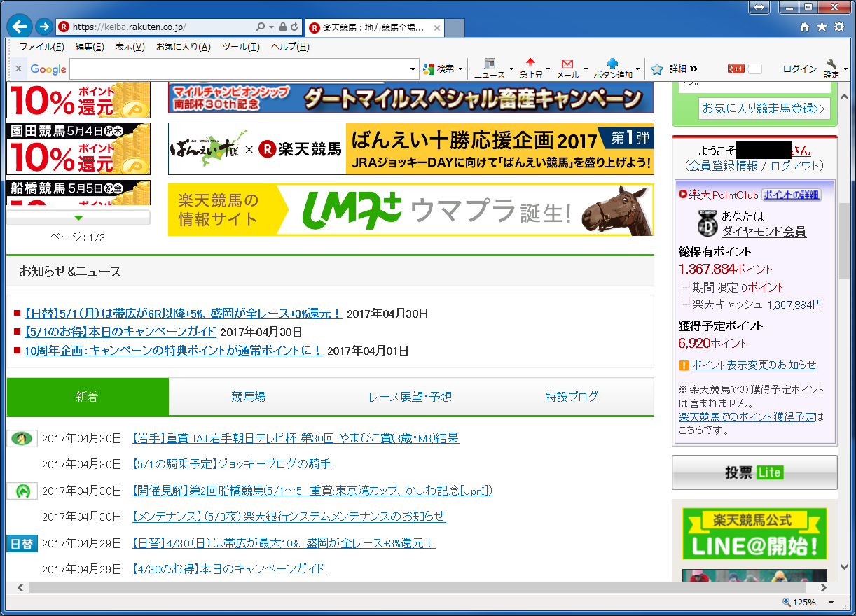Screen dimensions: 856x616
Task: Expand the 検索 button dropdown arrow
Action: (x=461, y=69)
